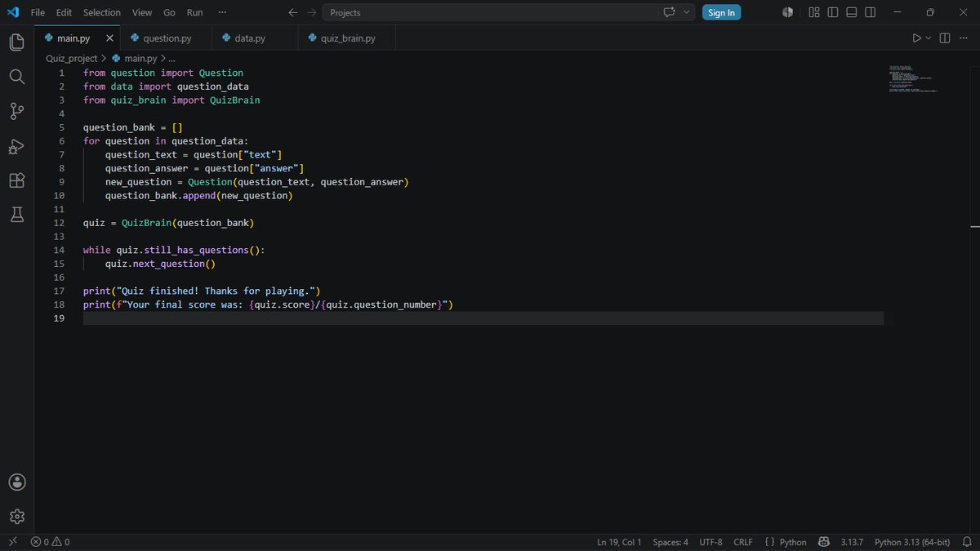Expand the Run Python File dropdown arrow

pyautogui.click(x=929, y=38)
